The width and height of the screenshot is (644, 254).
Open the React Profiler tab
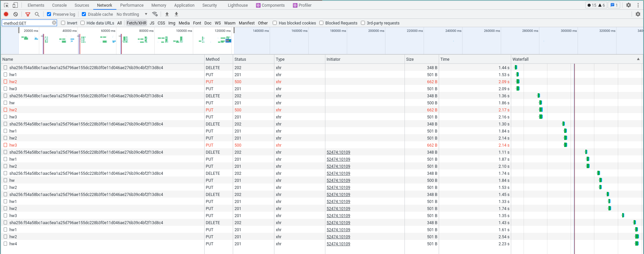(x=302, y=5)
